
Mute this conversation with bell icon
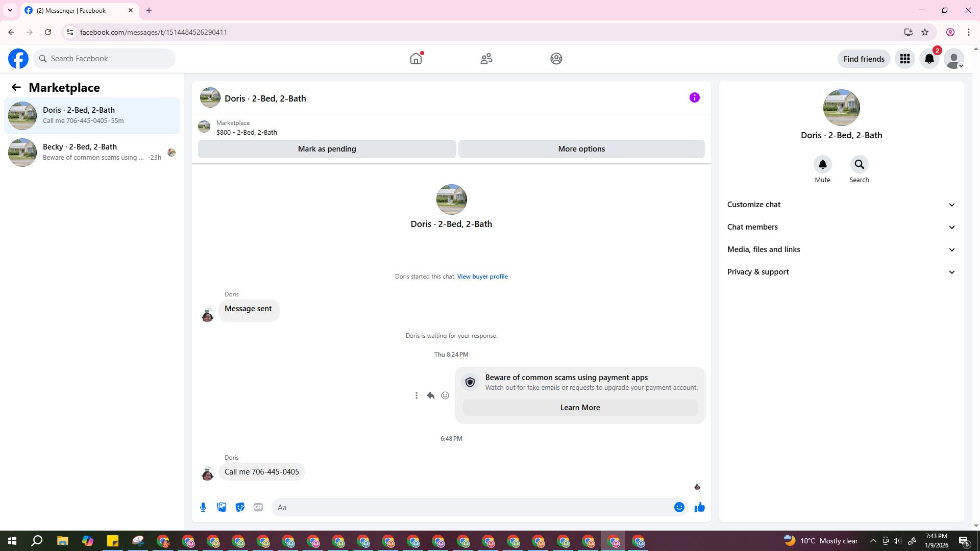coord(822,164)
